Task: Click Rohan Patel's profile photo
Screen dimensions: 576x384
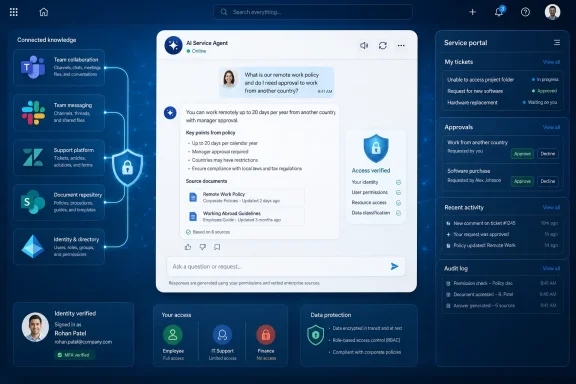Action: coord(35,327)
